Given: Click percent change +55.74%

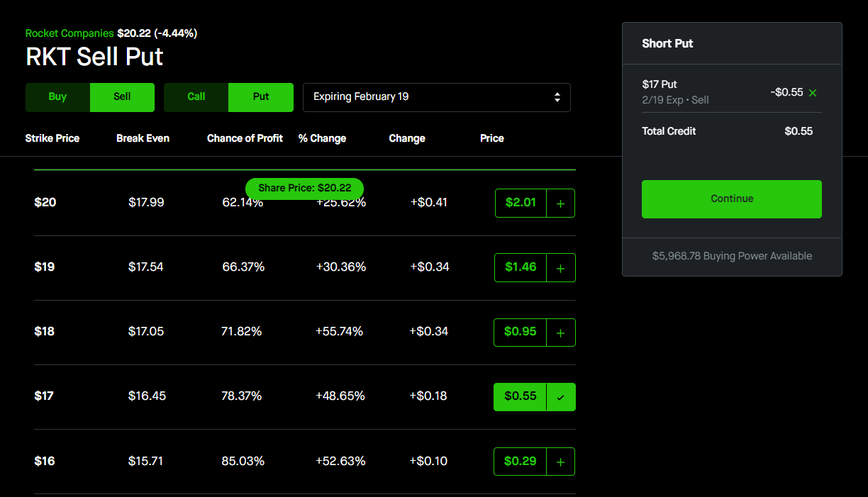Looking at the screenshot, I should (340, 332).
